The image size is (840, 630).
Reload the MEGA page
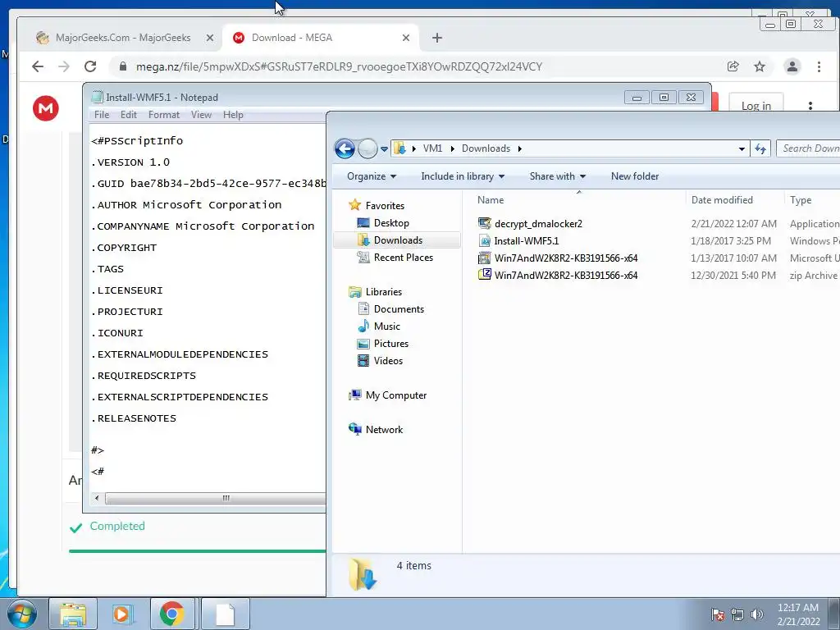click(90, 66)
